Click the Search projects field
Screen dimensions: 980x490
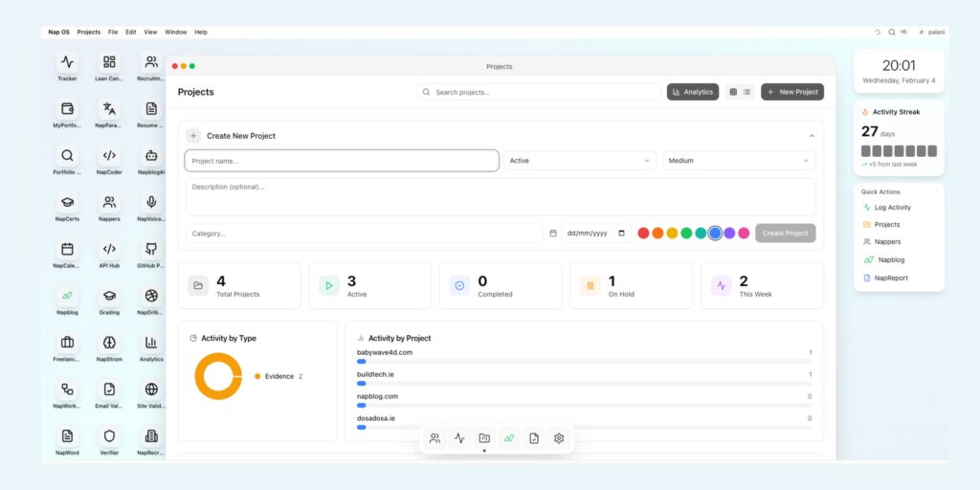click(x=539, y=92)
